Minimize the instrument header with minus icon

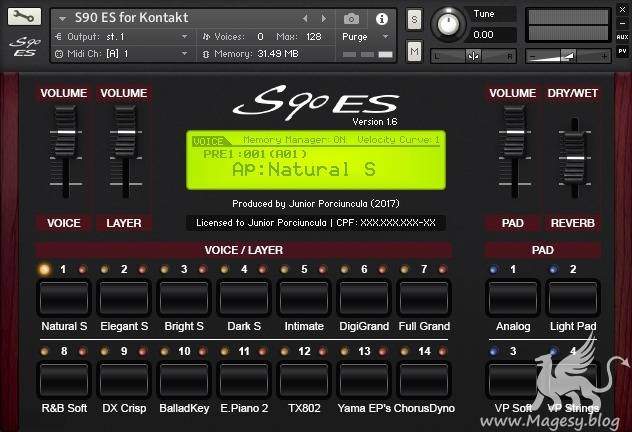pyautogui.click(x=622, y=23)
